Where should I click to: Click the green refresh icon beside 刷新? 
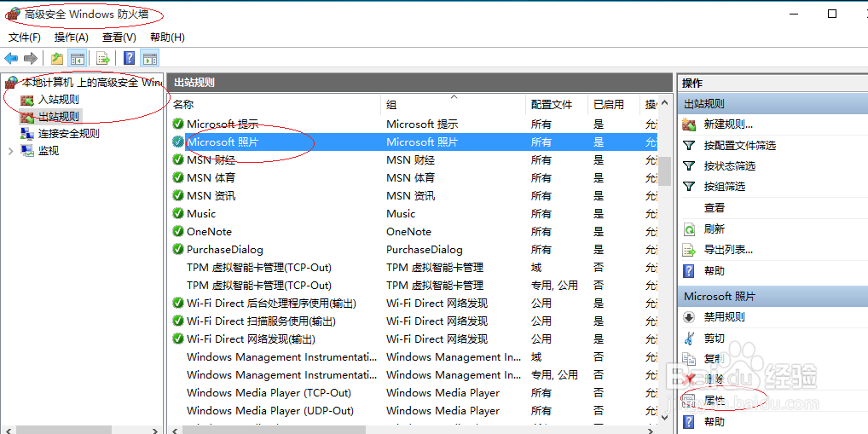689,229
